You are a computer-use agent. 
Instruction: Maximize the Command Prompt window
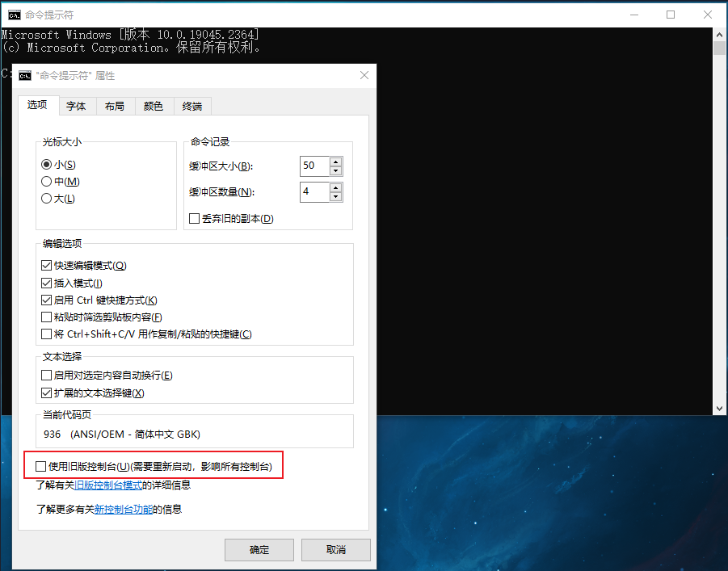click(x=671, y=15)
